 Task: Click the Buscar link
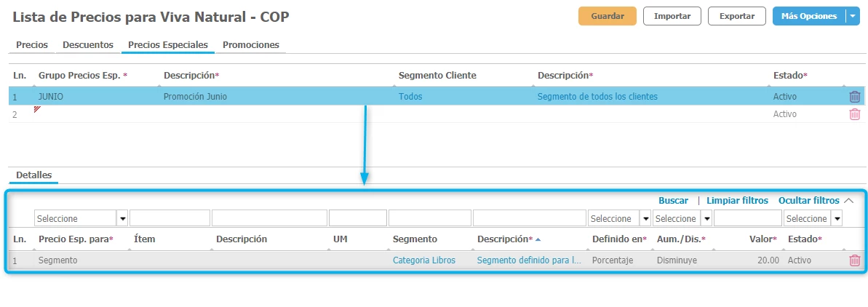point(673,200)
